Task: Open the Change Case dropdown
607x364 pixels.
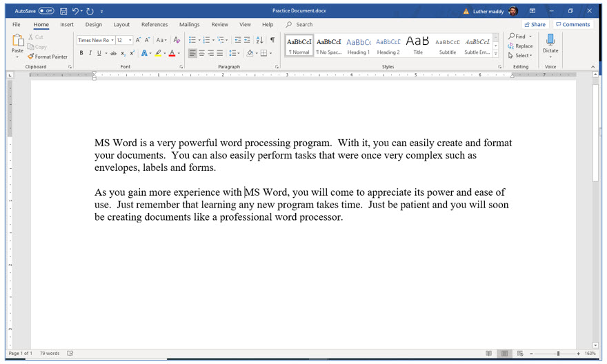Action: click(161, 40)
